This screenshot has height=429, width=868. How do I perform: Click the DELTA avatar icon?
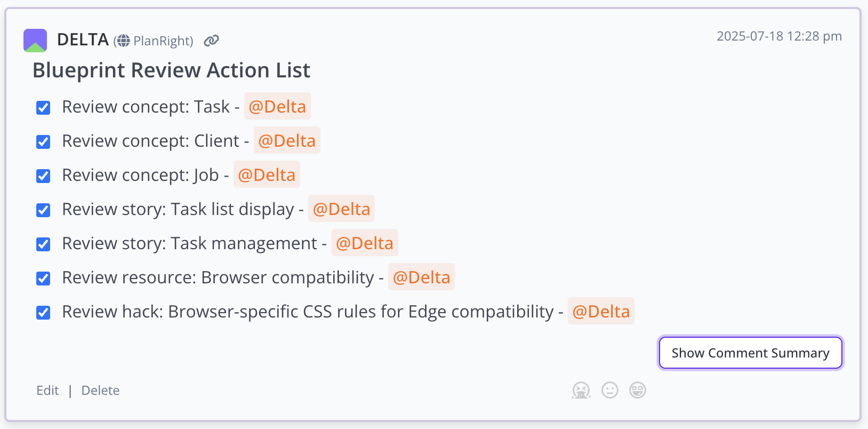tap(35, 41)
